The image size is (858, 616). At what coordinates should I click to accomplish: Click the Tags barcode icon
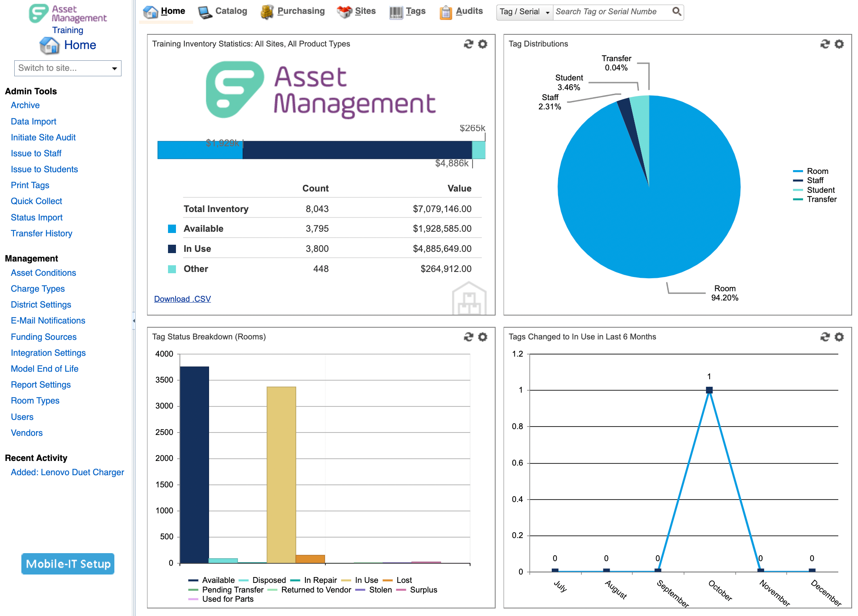(396, 13)
